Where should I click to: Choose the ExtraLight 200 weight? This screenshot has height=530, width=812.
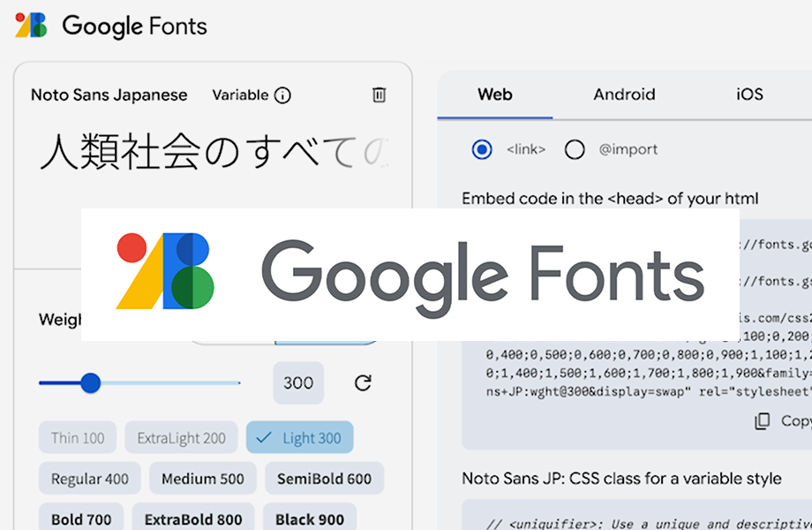click(x=181, y=437)
